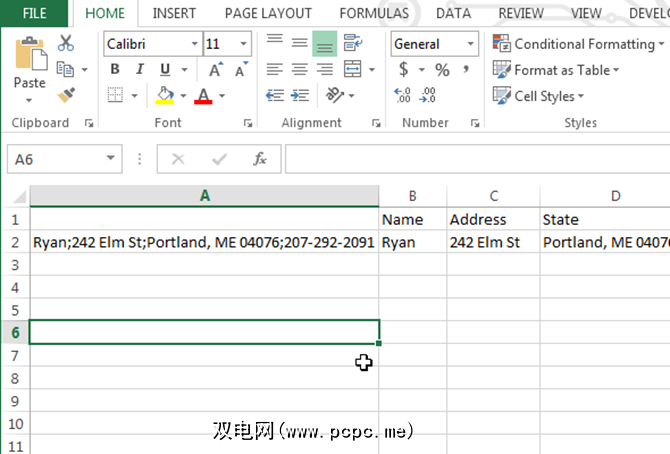Increase indent
Viewport: 670px width, 454px height.
[x=300, y=95]
